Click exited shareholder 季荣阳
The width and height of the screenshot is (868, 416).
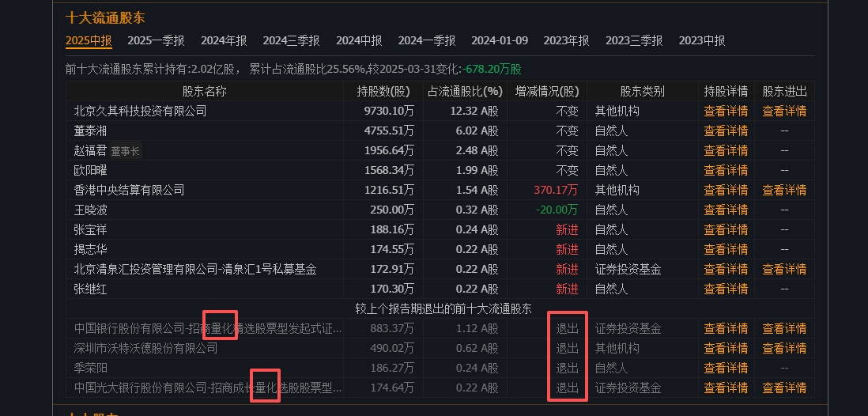[90, 368]
